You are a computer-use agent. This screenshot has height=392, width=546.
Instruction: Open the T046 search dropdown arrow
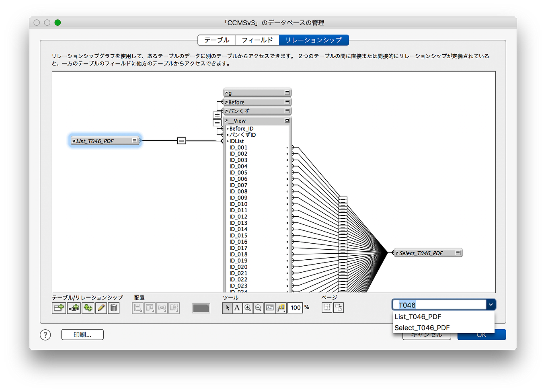491,304
